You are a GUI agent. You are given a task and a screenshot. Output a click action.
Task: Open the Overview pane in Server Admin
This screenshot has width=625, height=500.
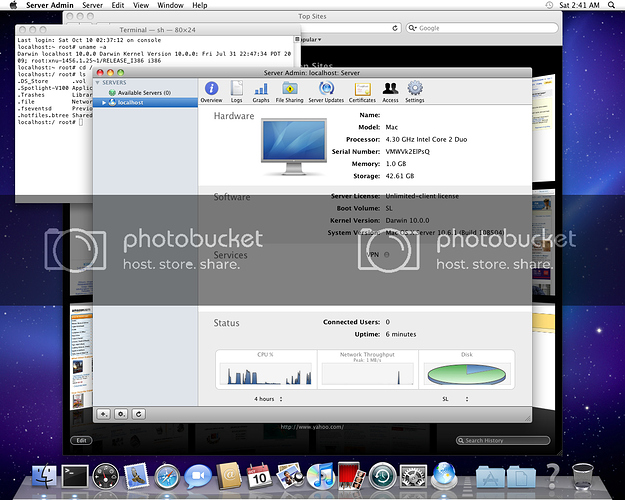[211, 92]
